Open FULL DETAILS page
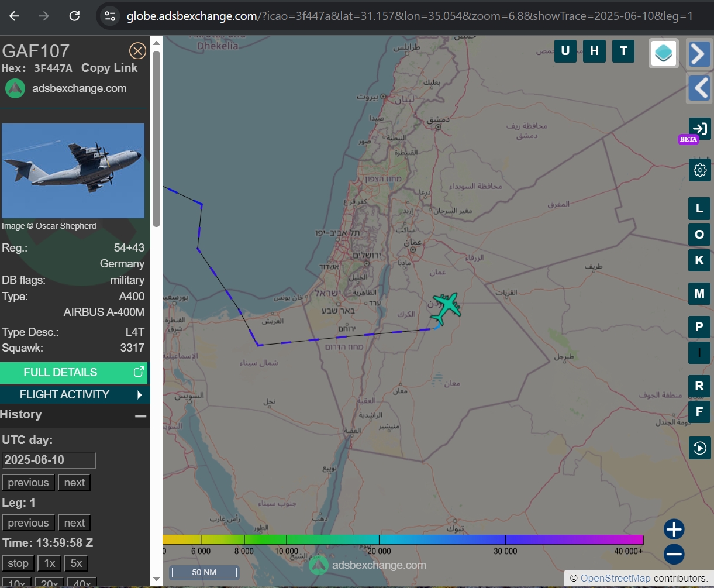714x588 pixels. (74, 372)
